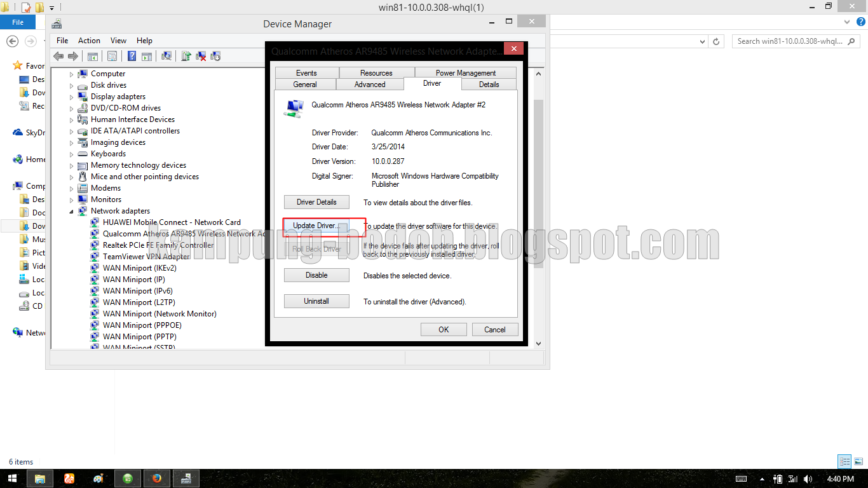Select the Modems category icon
The height and width of the screenshot is (488, 868).
tap(83, 188)
